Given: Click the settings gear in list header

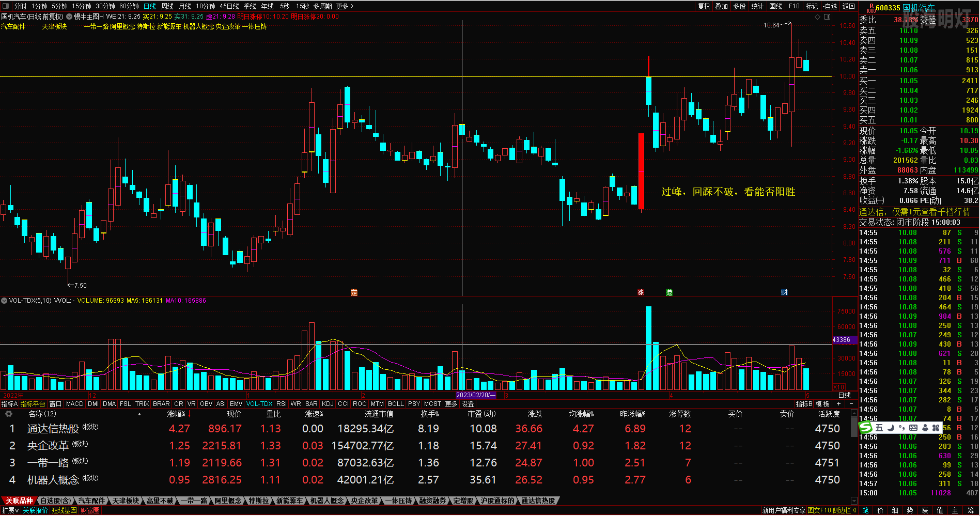Looking at the screenshot, I should tap(9, 414).
